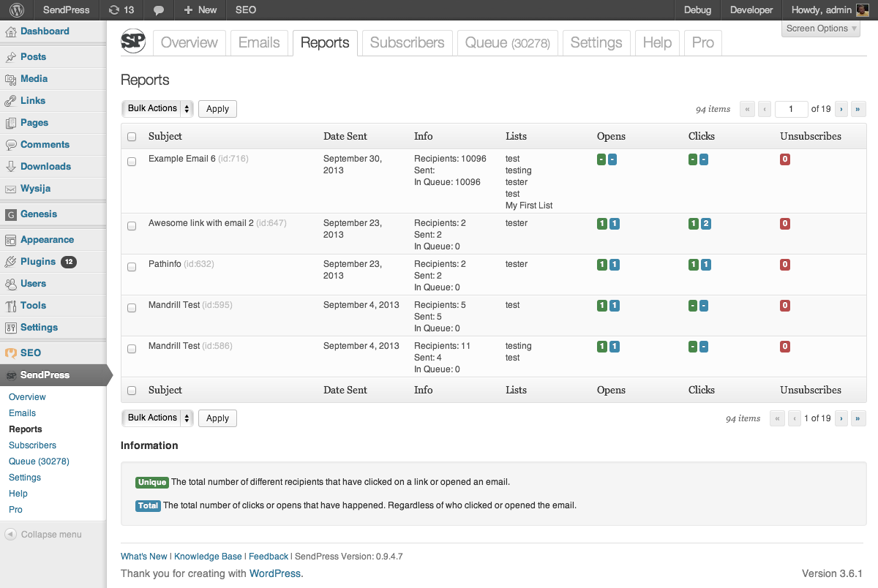Open the WordPress footer link

pyautogui.click(x=275, y=574)
